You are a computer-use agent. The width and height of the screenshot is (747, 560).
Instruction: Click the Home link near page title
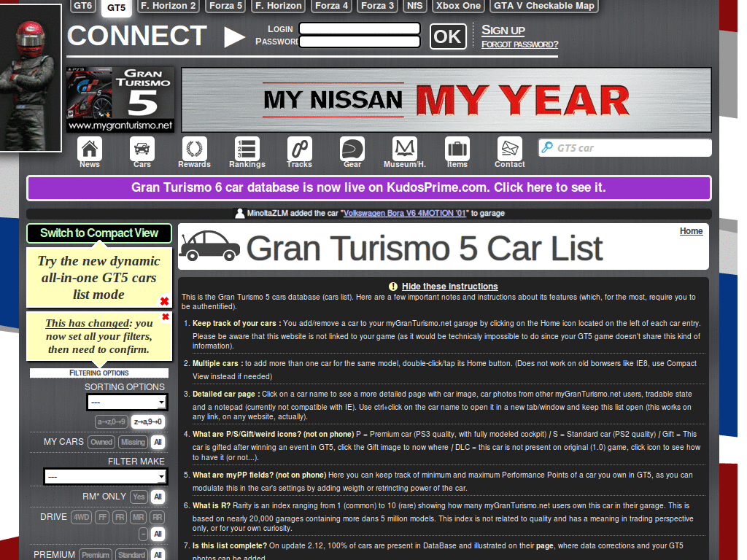692,231
